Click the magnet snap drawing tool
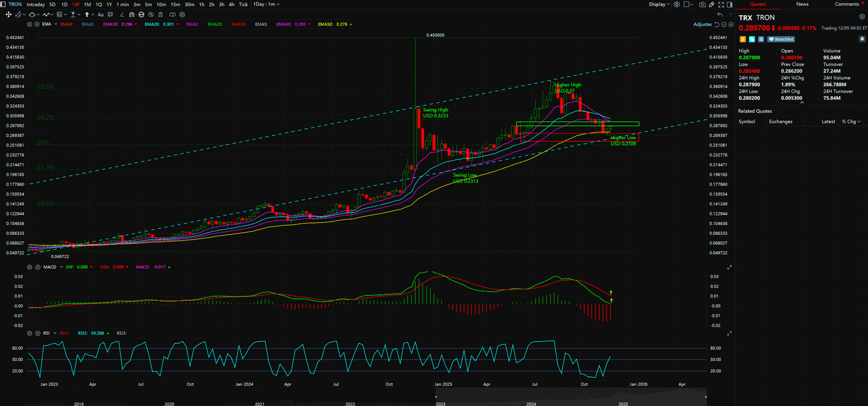 coord(132,15)
